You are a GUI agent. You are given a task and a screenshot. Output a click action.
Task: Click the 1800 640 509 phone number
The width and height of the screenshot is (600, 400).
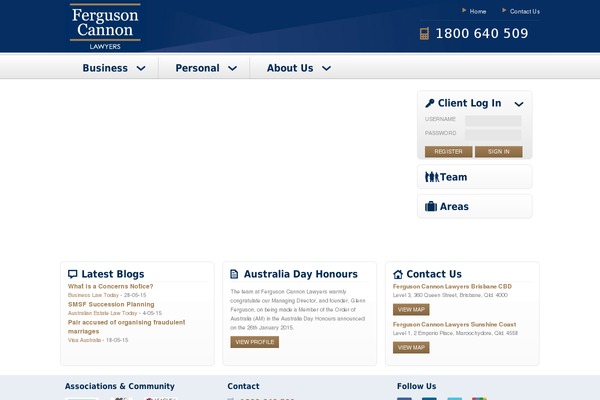(x=482, y=34)
